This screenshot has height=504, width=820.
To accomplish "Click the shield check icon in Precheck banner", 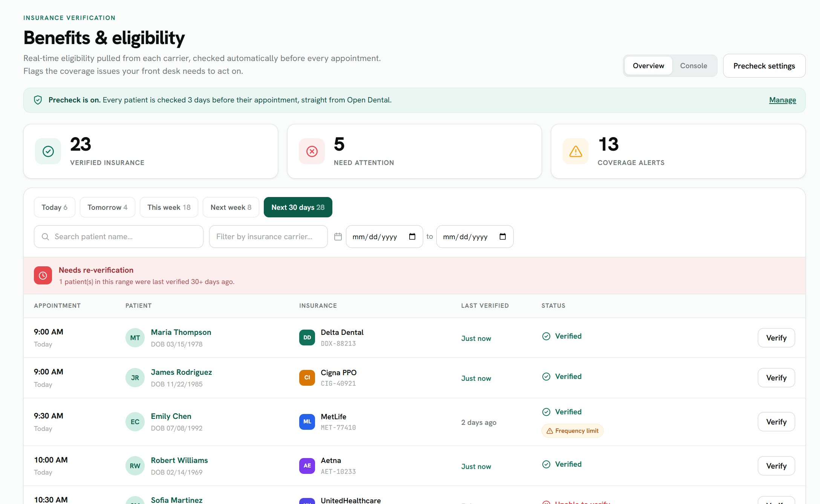I will tap(38, 100).
